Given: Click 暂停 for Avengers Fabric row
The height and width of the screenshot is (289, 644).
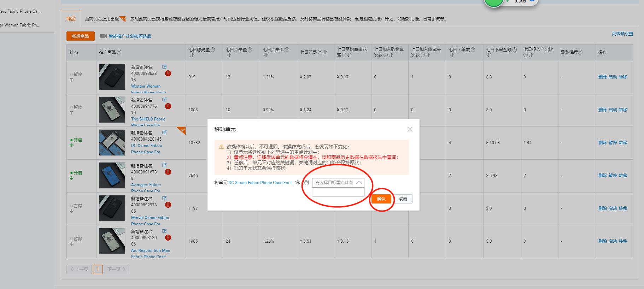Looking at the screenshot, I should [x=613, y=176].
